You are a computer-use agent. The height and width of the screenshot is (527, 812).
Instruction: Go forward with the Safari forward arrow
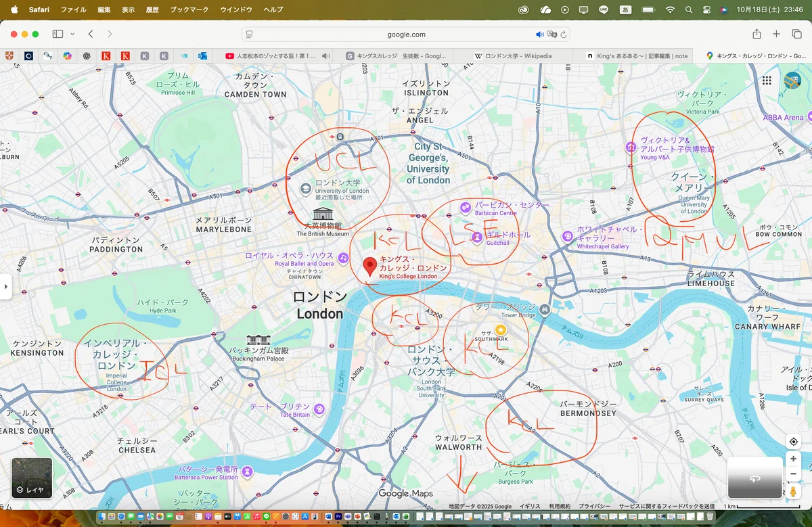coord(110,34)
